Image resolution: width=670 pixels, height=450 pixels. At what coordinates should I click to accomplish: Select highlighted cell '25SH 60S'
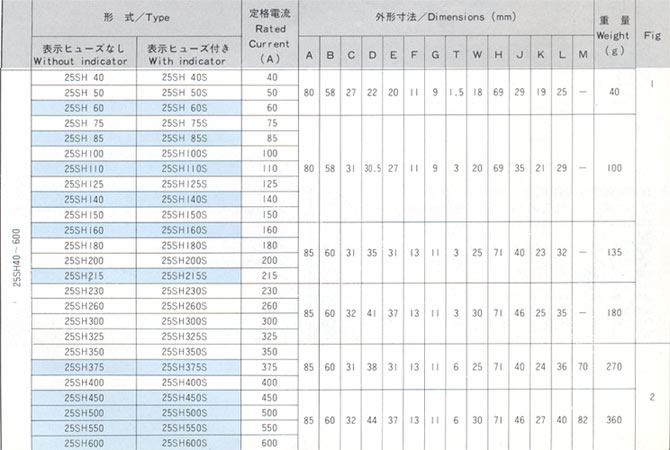click(189, 108)
